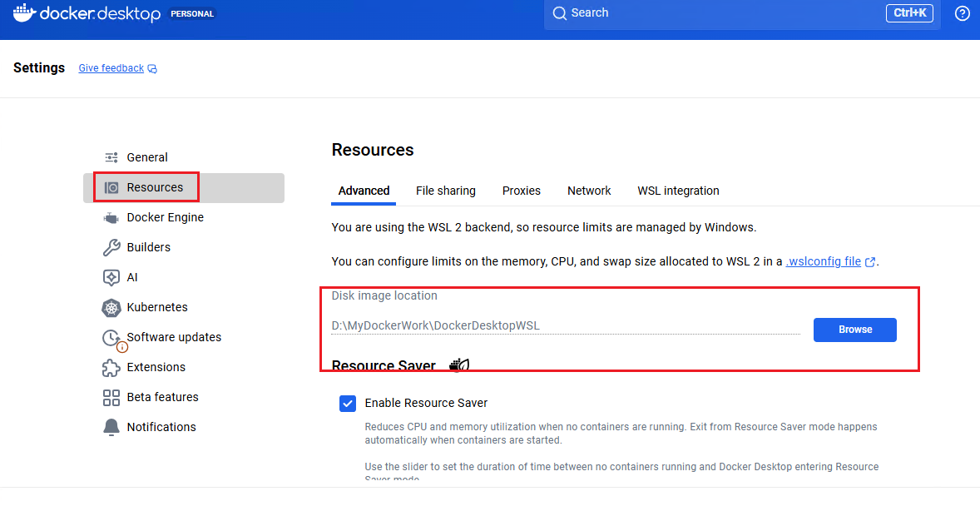980x516 pixels.
Task: Click the disk image location path field
Action: 566,325
